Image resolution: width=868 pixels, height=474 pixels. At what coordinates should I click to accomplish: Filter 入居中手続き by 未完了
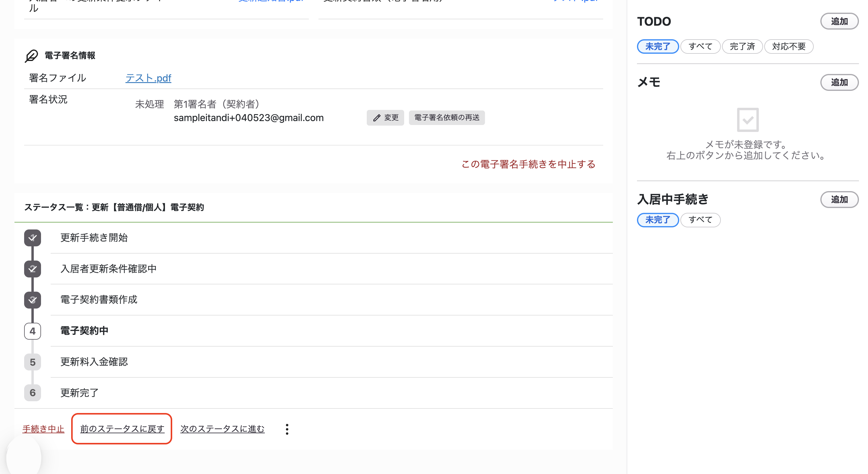pyautogui.click(x=658, y=220)
